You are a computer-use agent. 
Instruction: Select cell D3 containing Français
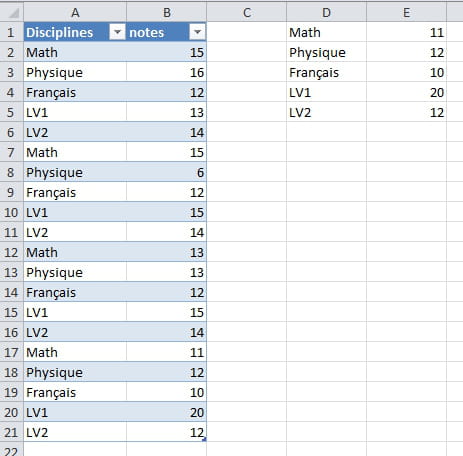pyautogui.click(x=326, y=72)
